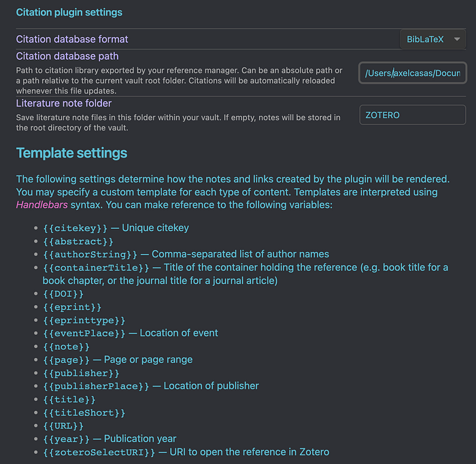This screenshot has width=476, height=464.
Task: Select the {{publisherPlace}} variable
Action: [x=96, y=386]
